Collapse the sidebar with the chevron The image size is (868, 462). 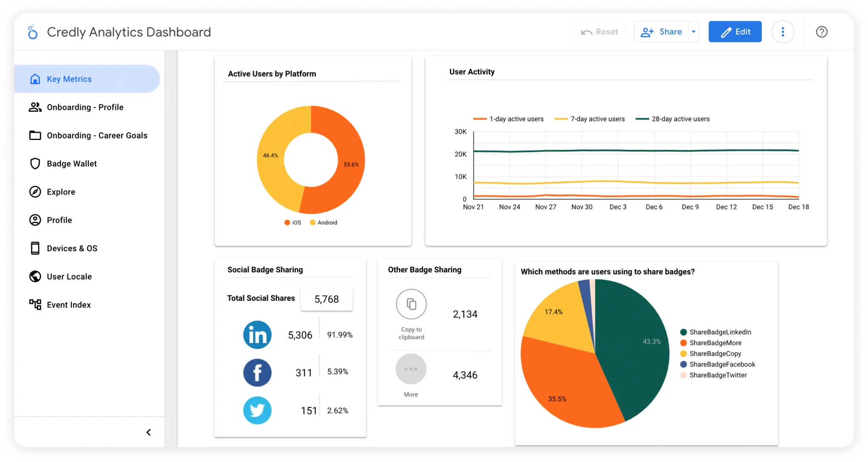coord(148,433)
